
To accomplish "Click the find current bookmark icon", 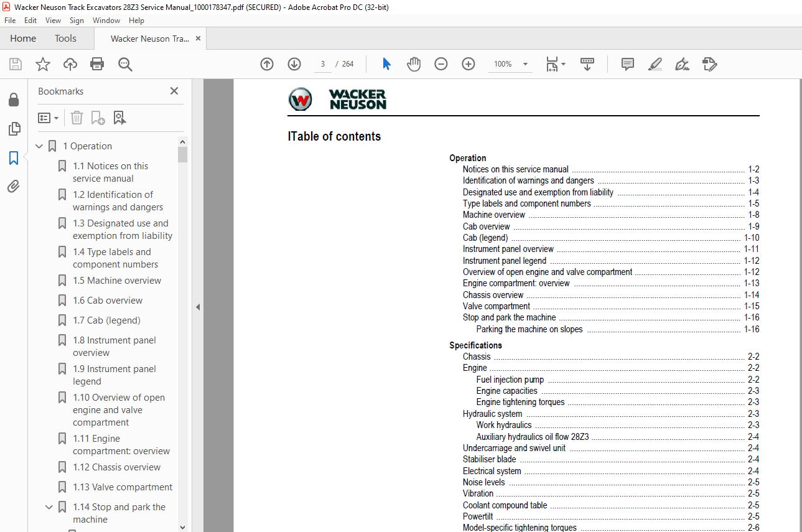I will pos(119,118).
